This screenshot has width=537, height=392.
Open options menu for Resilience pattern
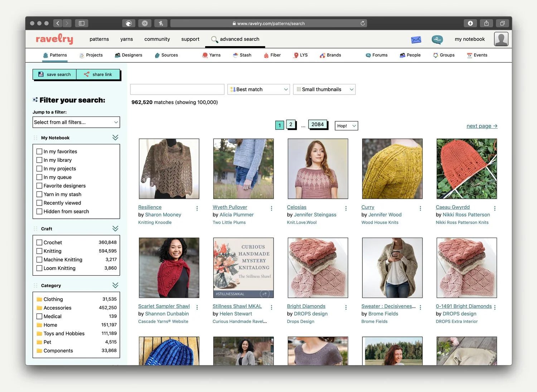point(197,208)
